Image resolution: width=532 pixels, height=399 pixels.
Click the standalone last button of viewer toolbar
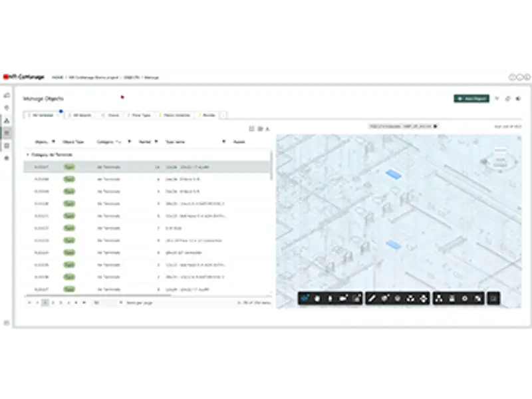click(x=493, y=299)
